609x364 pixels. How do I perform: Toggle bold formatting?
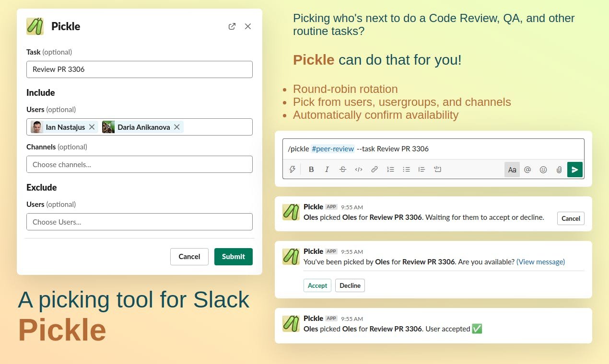[x=311, y=170]
